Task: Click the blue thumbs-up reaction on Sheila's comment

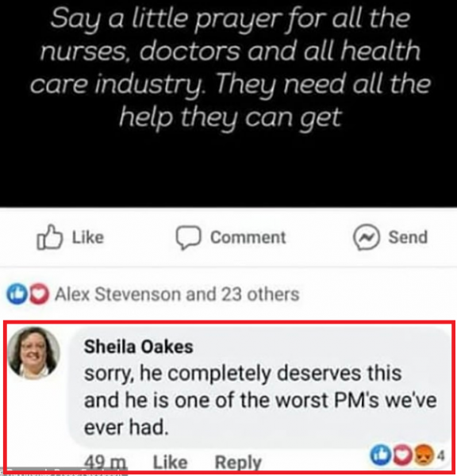Action: [x=381, y=455]
